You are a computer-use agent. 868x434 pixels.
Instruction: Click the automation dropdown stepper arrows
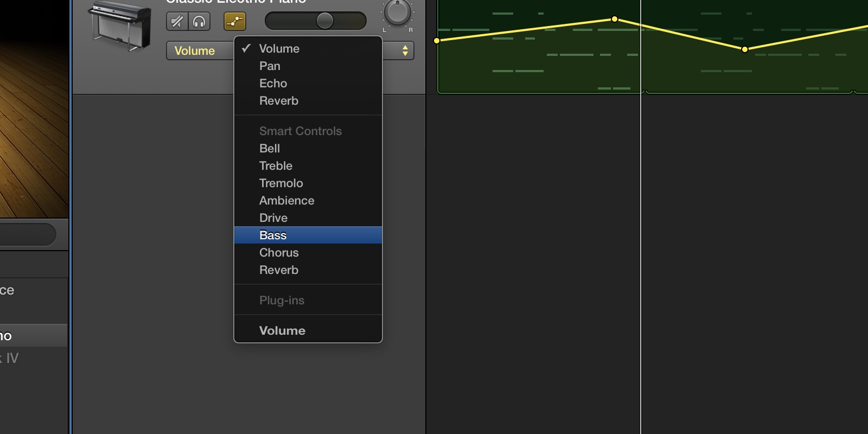(x=405, y=50)
